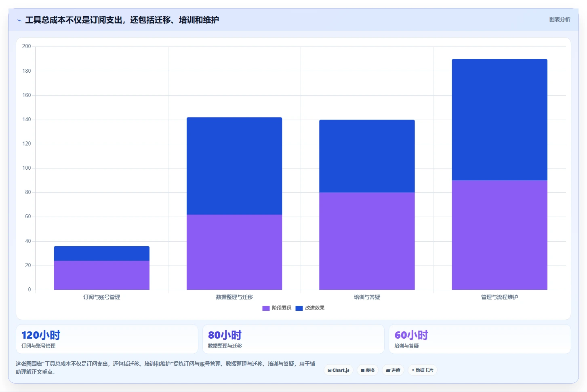The width and height of the screenshot is (587, 392).
Task: Select the Chart.js tag chip
Action: (339, 370)
